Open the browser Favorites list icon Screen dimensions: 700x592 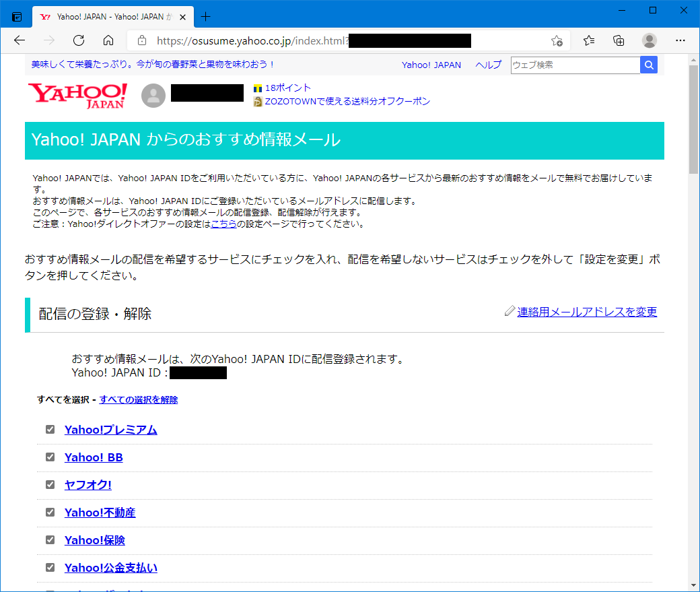(x=589, y=40)
